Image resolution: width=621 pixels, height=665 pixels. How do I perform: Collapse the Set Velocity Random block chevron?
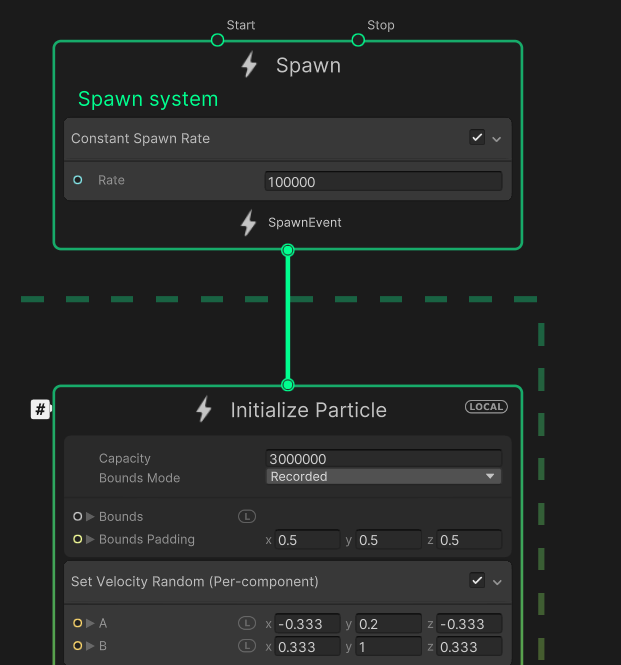(497, 582)
